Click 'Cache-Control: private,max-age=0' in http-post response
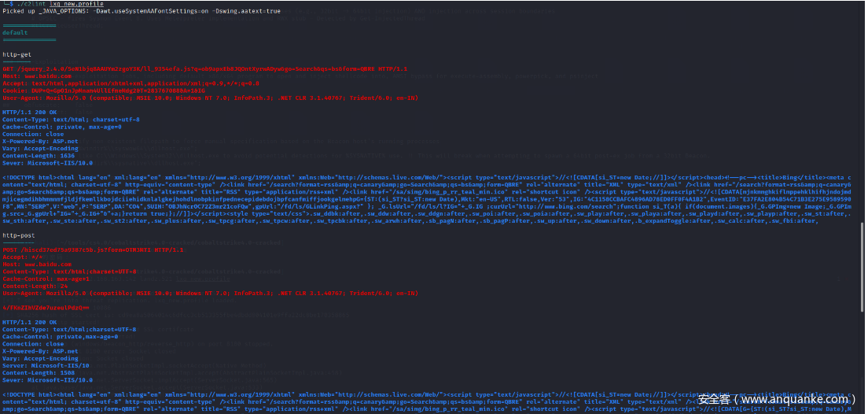The width and height of the screenshot is (868, 414). pyautogui.click(x=61, y=336)
